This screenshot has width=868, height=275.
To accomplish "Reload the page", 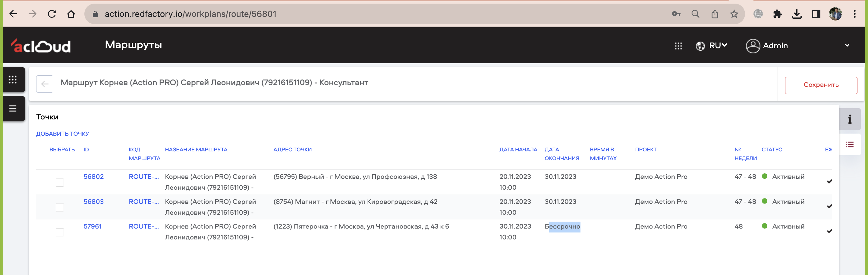I will 52,14.
